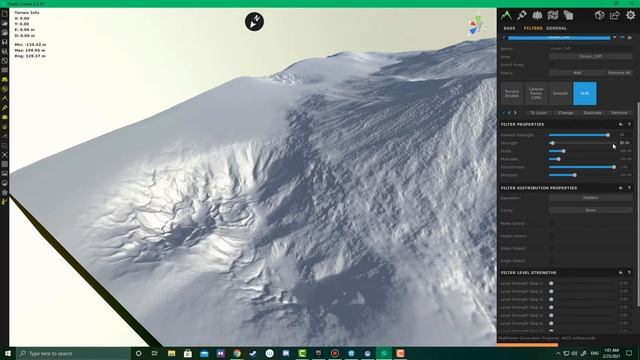The image size is (640, 360).
Task: Open the Area selection dropdown
Action: tap(590, 56)
